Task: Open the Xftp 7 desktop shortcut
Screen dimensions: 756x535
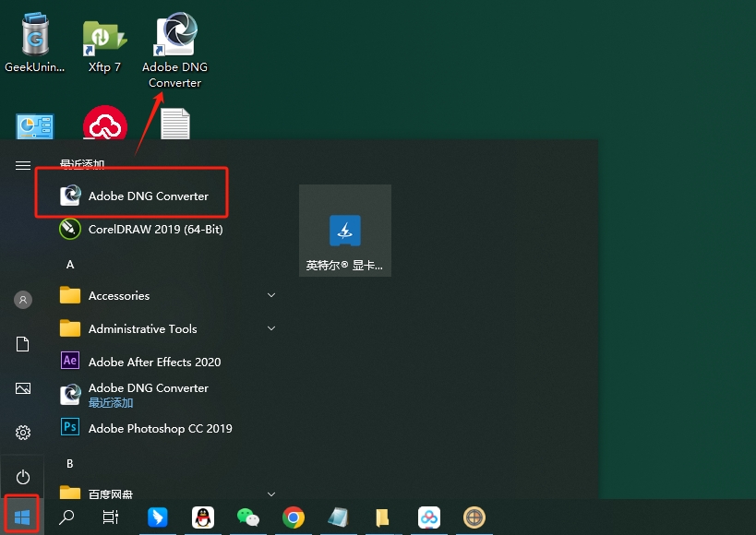Action: (x=104, y=46)
